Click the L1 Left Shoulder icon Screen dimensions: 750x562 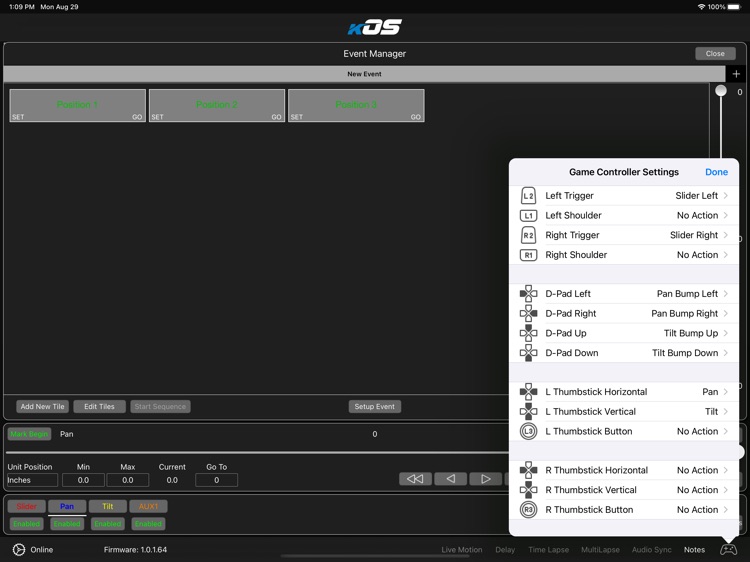coord(528,216)
